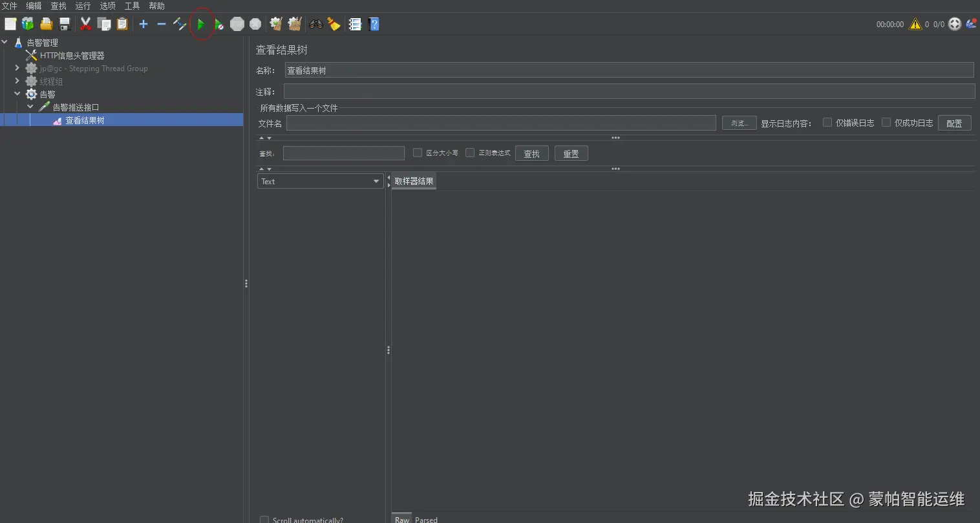This screenshot has height=523, width=980.
Task: Expand all nodes with plus icon
Action: [x=144, y=24]
